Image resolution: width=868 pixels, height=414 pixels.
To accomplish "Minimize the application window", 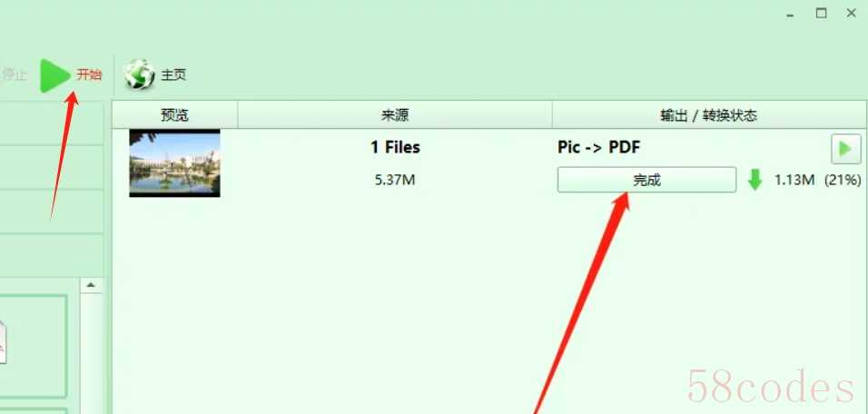I will 790,15.
